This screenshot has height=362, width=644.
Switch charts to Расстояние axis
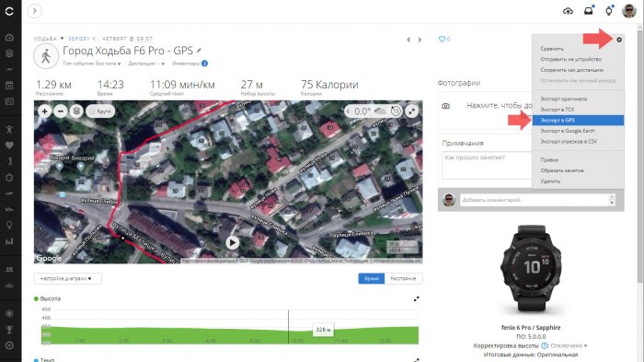[x=403, y=278]
